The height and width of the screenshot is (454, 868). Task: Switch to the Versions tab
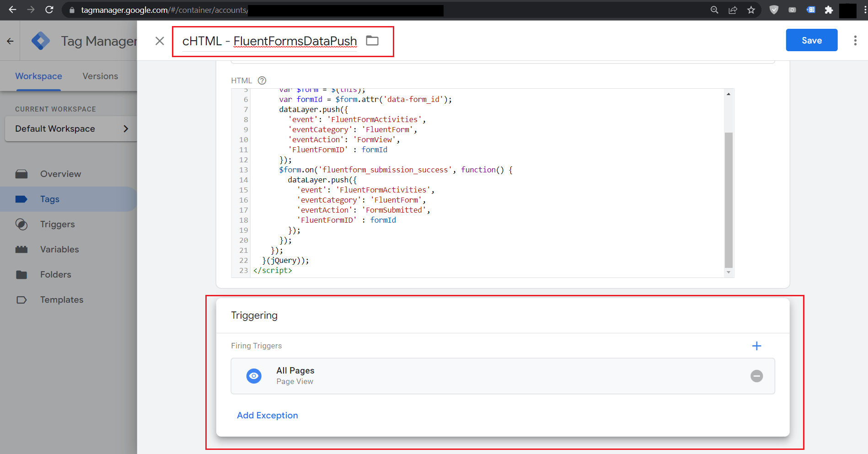[x=100, y=76]
